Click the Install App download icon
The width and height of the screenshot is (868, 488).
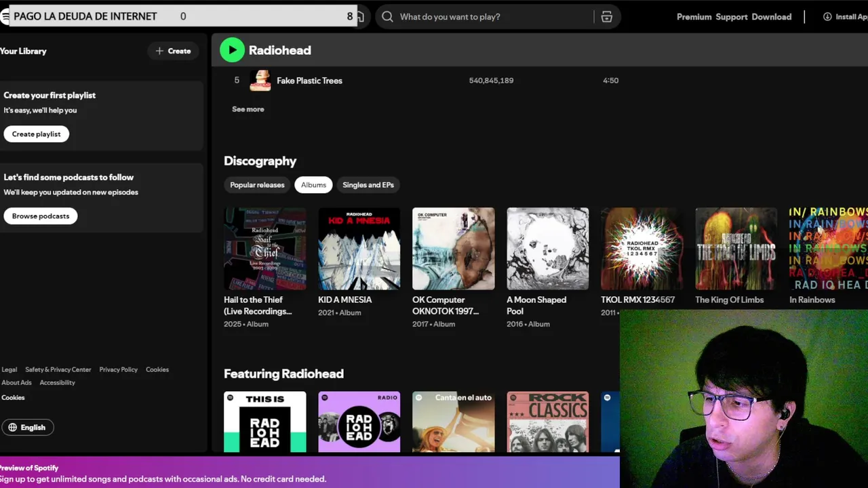(x=827, y=17)
